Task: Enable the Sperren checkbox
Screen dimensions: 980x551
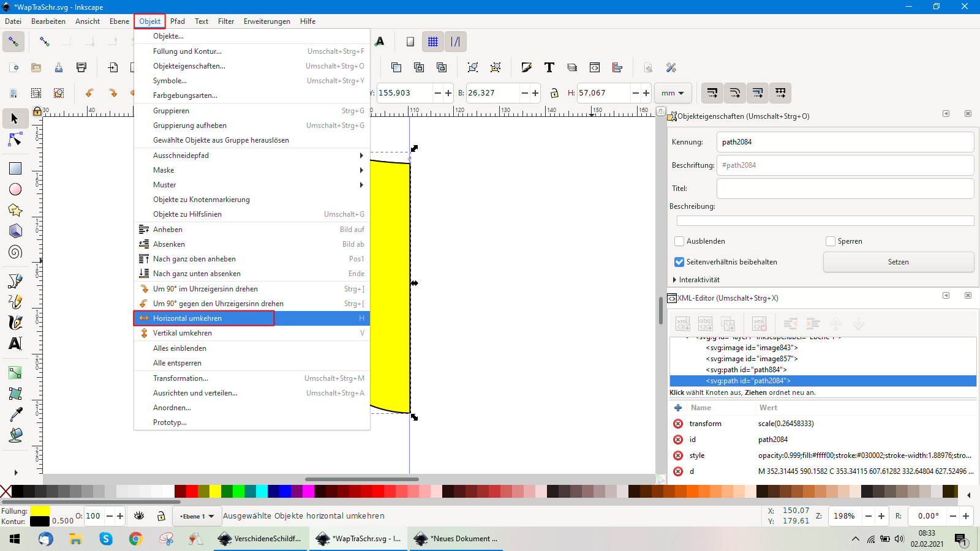Action: point(831,241)
